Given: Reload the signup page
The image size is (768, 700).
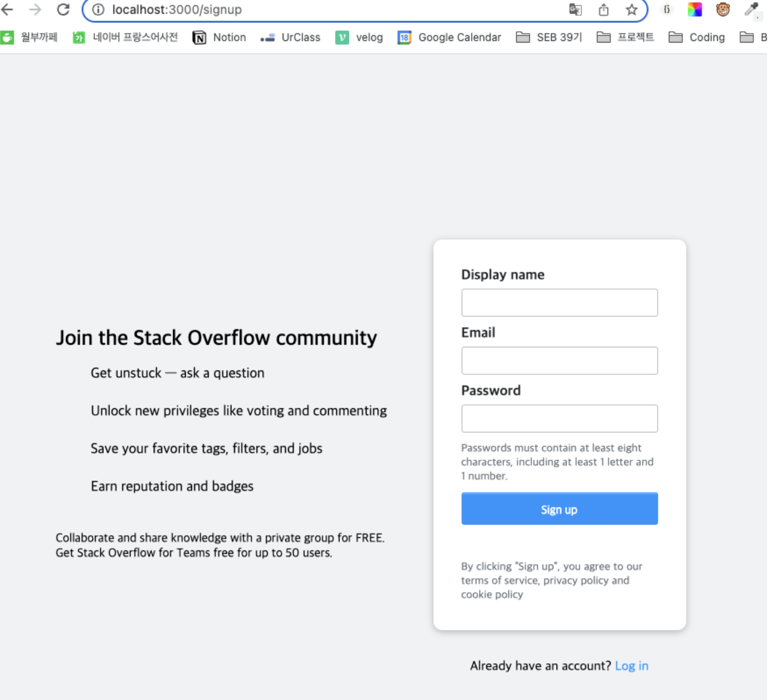Looking at the screenshot, I should click(x=63, y=9).
